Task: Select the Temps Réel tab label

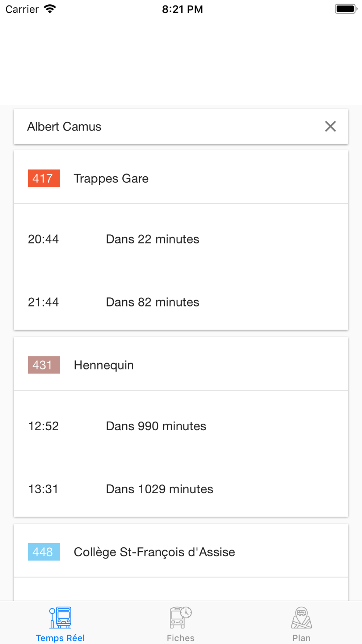Action: tap(60, 638)
